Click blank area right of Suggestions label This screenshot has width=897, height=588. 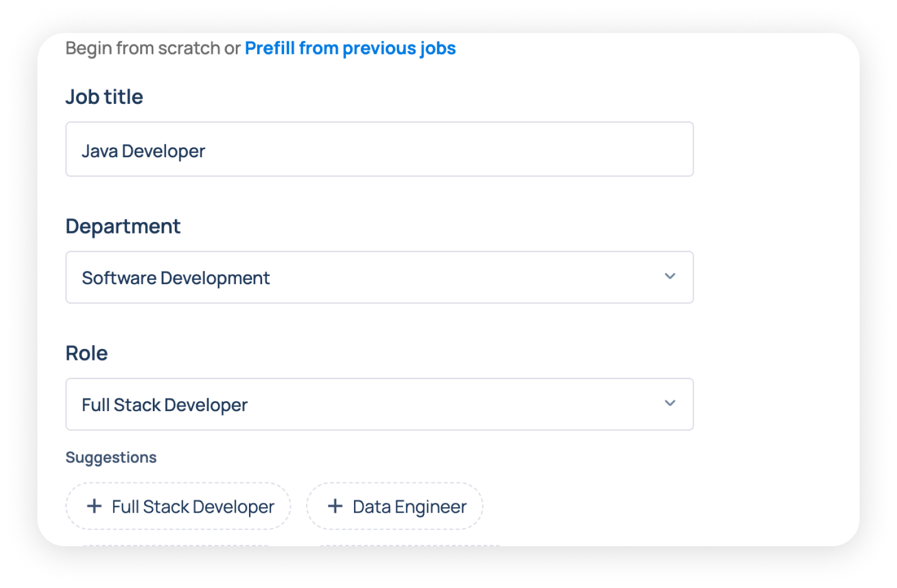tap(440, 457)
